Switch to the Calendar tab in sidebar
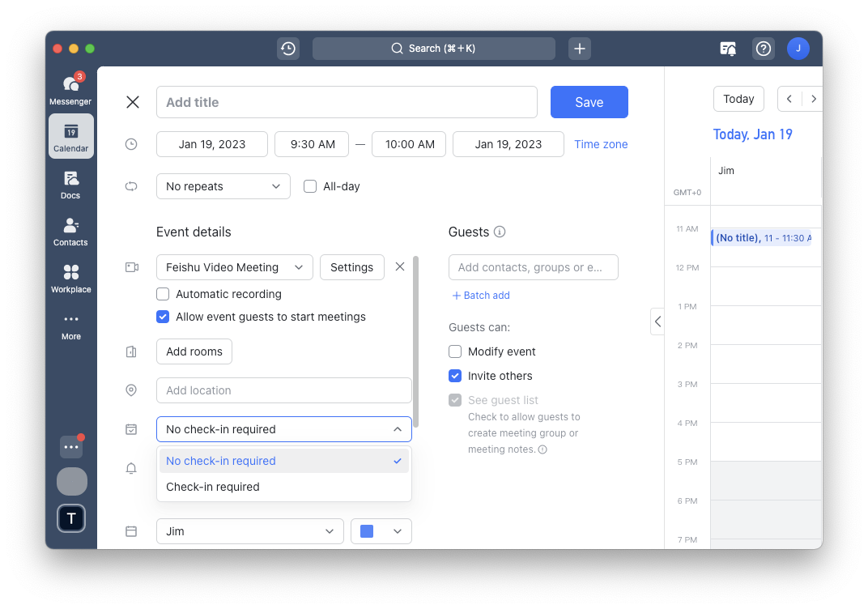 tap(70, 136)
